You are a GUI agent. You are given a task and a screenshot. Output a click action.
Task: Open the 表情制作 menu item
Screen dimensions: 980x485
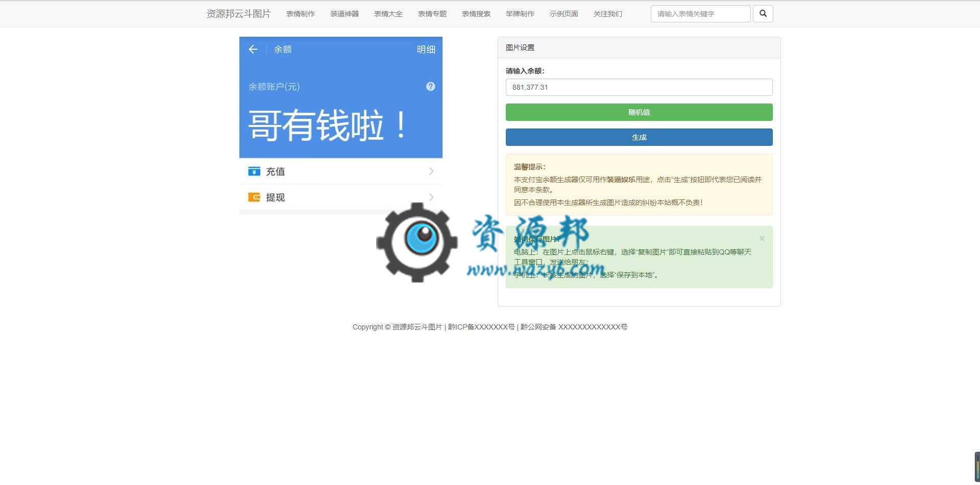pyautogui.click(x=301, y=14)
